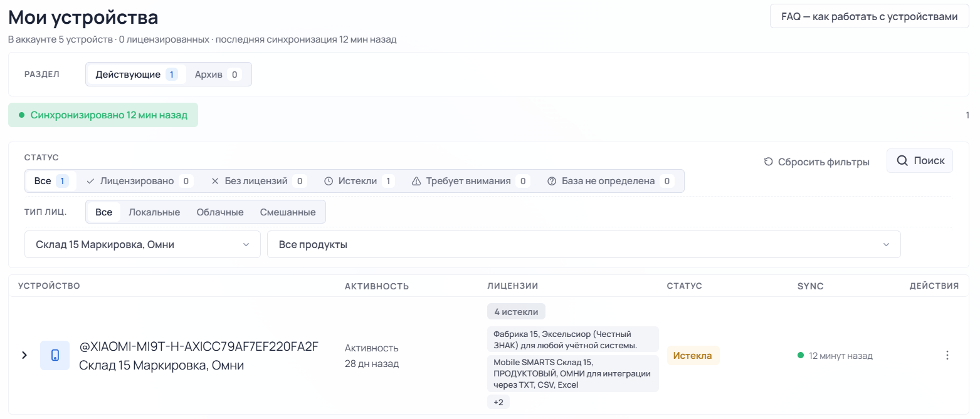Open the three-dot actions menu for XIAOMI-MI9T
980x419 pixels.
(x=947, y=356)
